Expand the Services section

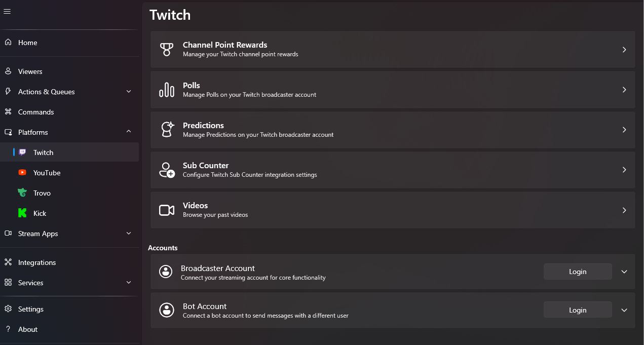(x=129, y=283)
